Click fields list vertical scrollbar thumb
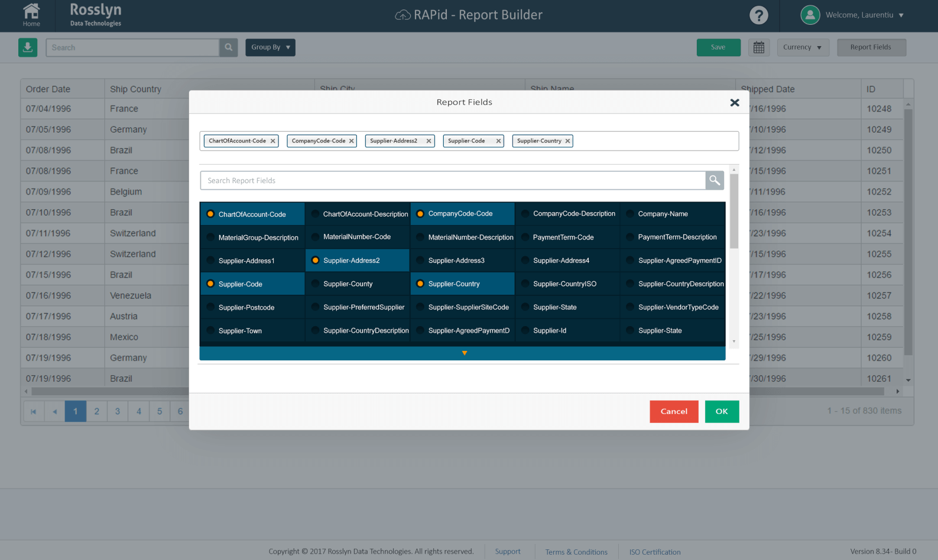The width and height of the screenshot is (938, 560). coord(734,211)
